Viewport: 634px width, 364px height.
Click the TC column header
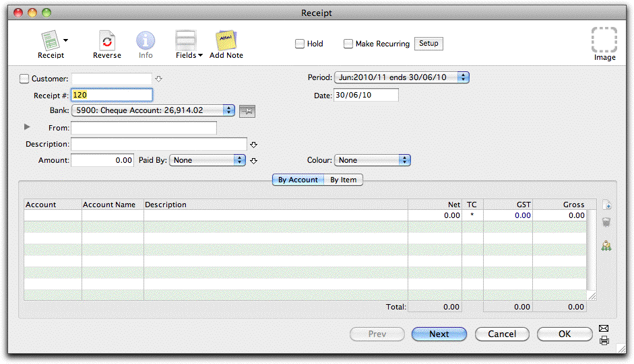(x=472, y=205)
